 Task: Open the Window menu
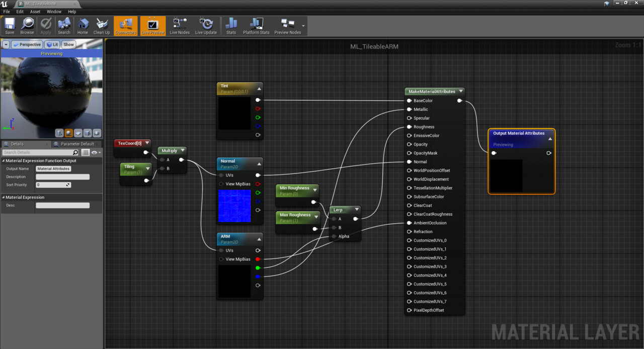(x=54, y=11)
